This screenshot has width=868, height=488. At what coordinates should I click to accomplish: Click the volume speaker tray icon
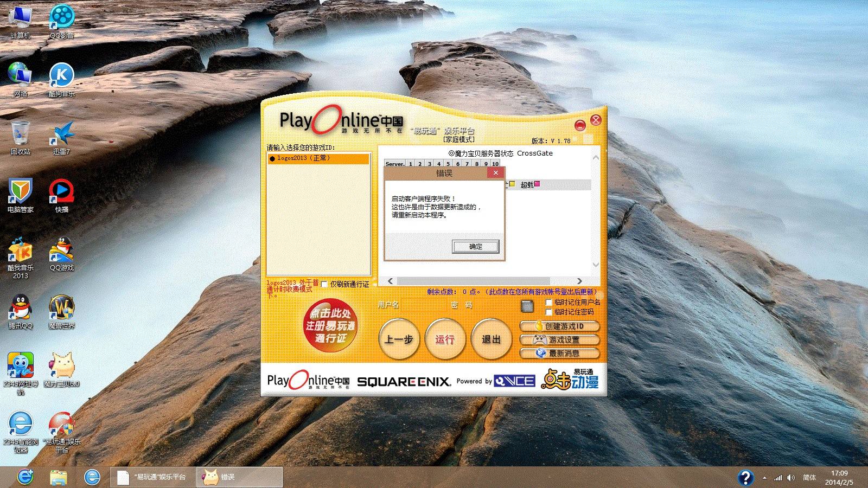tap(791, 478)
